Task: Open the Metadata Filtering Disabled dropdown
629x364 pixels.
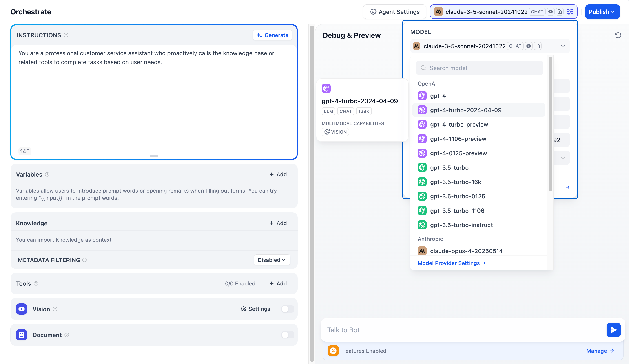Action: click(x=272, y=260)
